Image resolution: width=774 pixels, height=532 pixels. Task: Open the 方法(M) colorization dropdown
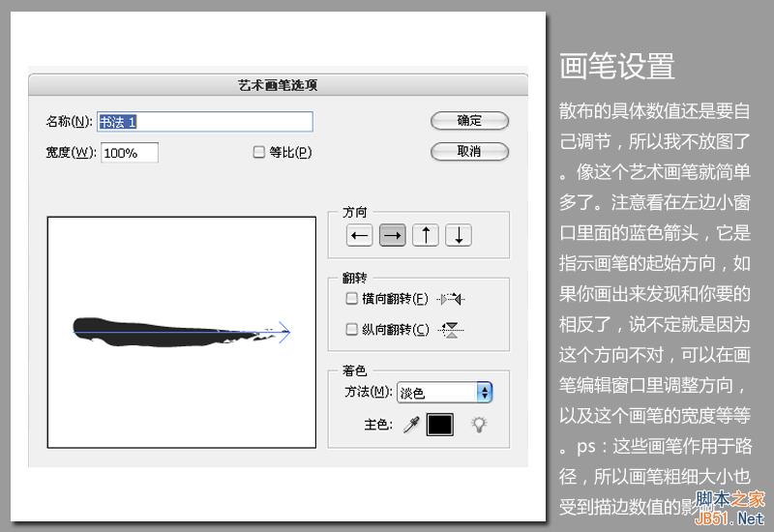tap(445, 393)
